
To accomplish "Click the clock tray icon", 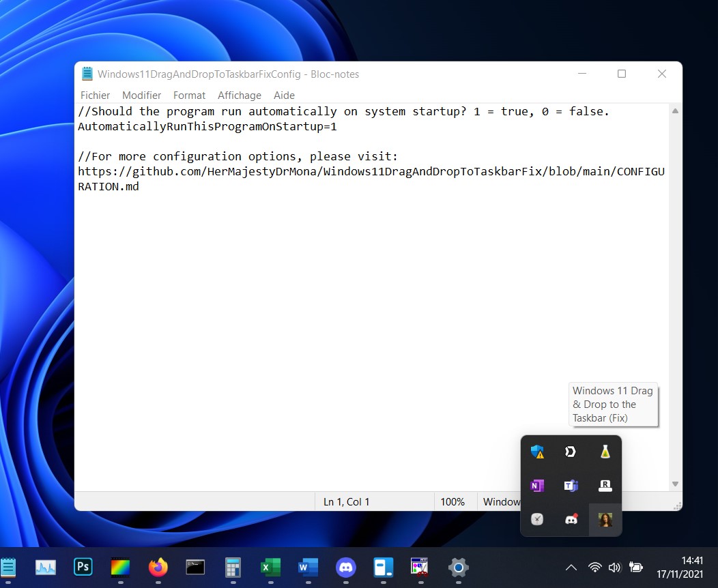I will (537, 519).
